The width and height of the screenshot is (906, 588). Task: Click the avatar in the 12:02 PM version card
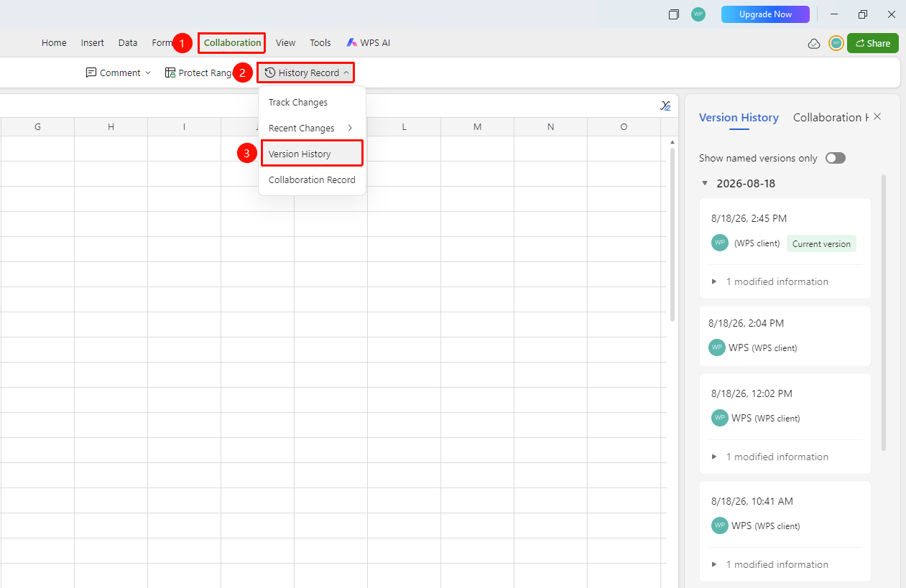point(720,418)
